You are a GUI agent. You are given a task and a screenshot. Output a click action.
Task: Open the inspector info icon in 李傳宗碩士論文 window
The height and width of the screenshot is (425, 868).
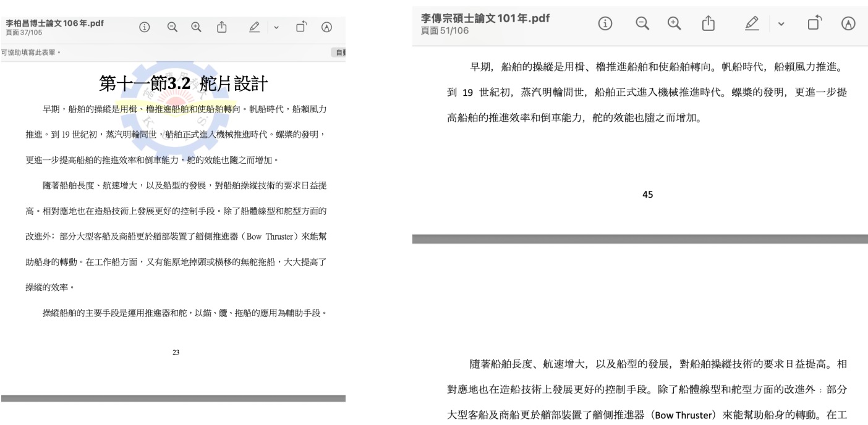[x=605, y=23]
